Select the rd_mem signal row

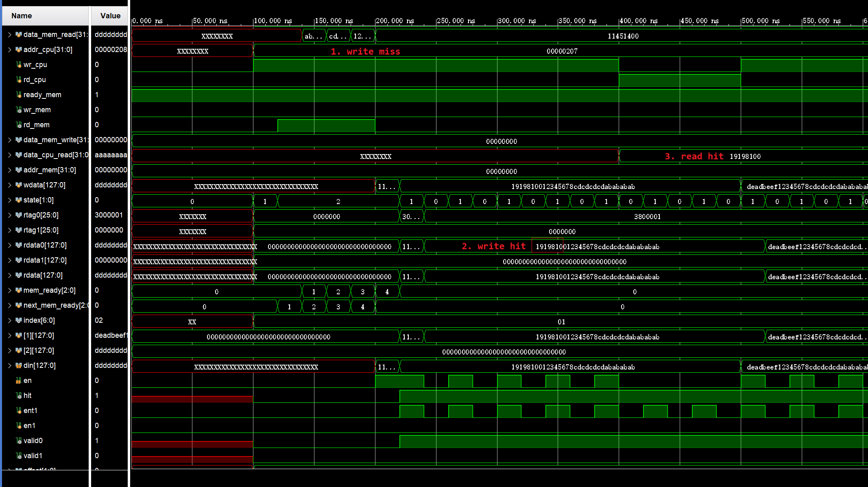(37, 125)
